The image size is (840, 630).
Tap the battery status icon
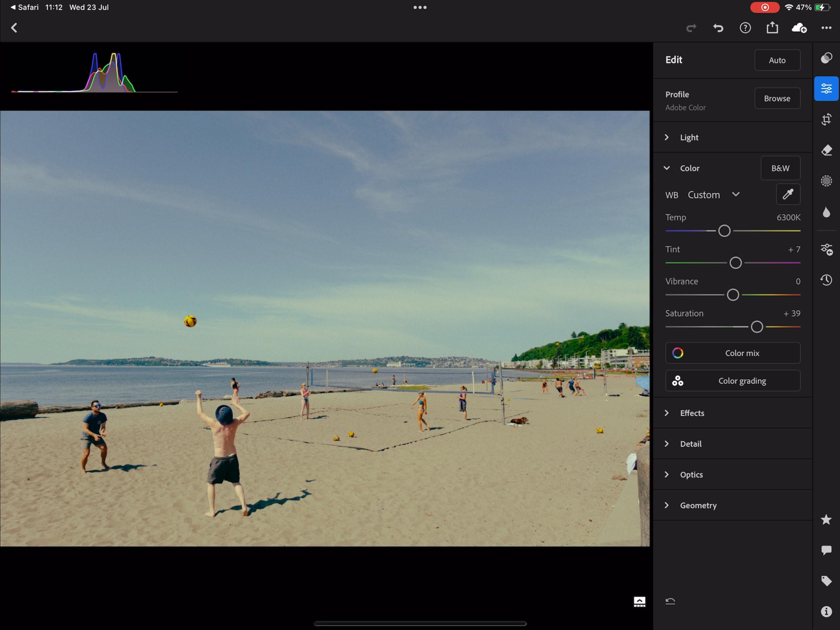coord(822,7)
